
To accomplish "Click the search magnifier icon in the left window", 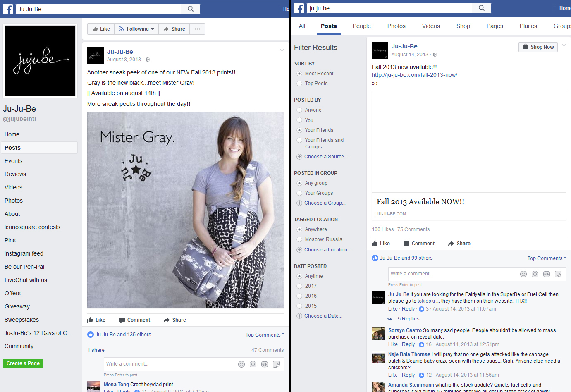I will pos(191,9).
